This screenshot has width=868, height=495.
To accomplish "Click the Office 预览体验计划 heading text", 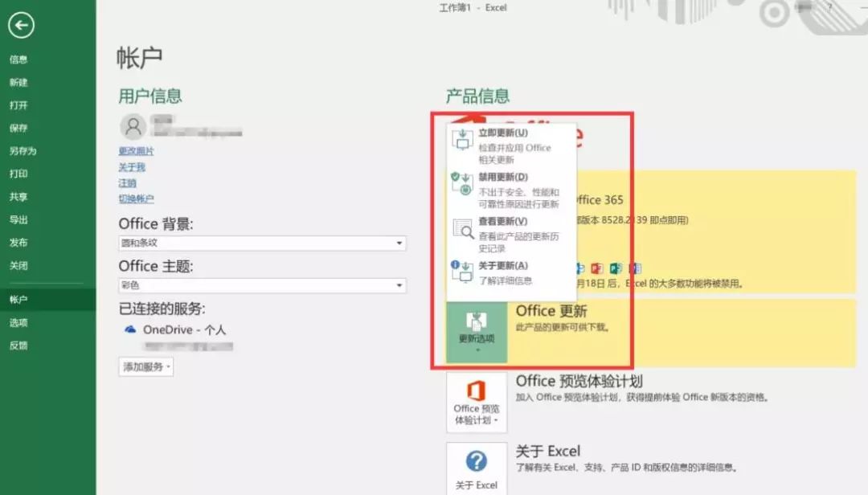I will 579,381.
